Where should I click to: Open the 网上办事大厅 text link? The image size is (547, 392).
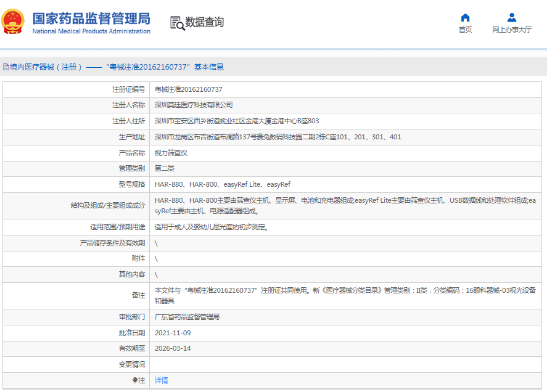[511, 30]
